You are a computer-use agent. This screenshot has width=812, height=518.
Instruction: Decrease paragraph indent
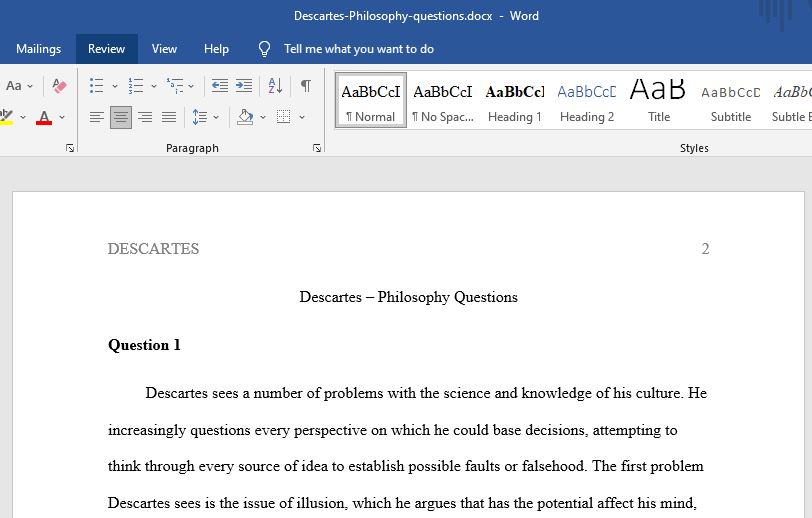pos(220,85)
